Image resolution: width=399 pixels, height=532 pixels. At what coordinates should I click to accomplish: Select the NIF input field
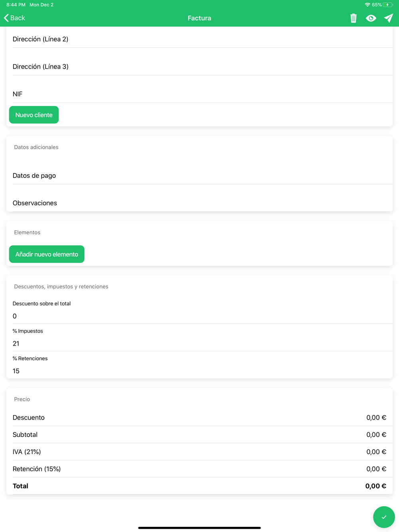click(x=203, y=94)
